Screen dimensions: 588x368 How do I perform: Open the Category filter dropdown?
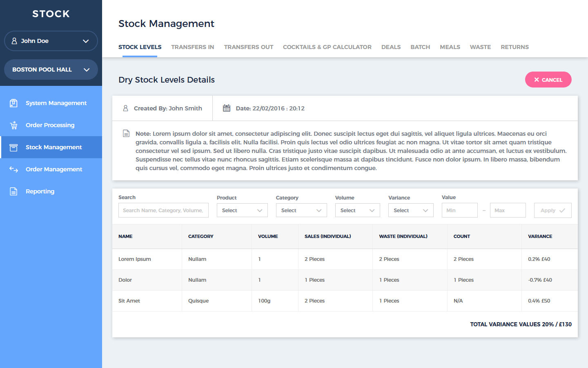(x=301, y=211)
